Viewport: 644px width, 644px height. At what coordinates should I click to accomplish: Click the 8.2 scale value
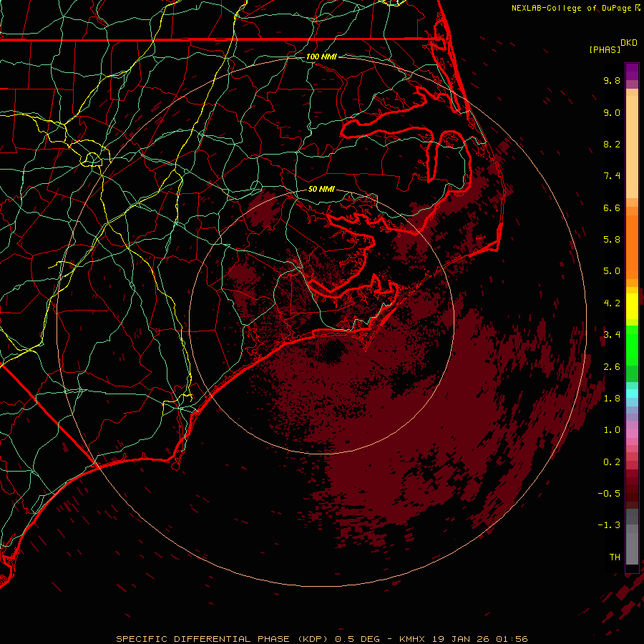612,144
